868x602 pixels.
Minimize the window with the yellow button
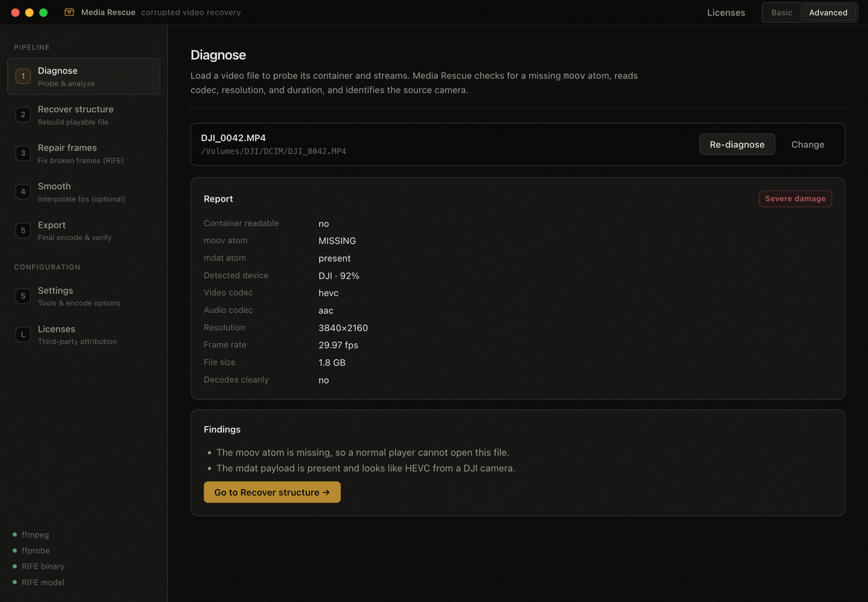point(29,13)
